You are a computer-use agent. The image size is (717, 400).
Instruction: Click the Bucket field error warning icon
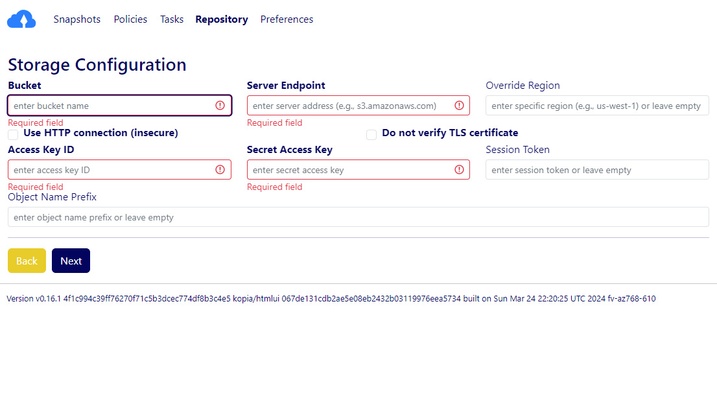pos(220,105)
